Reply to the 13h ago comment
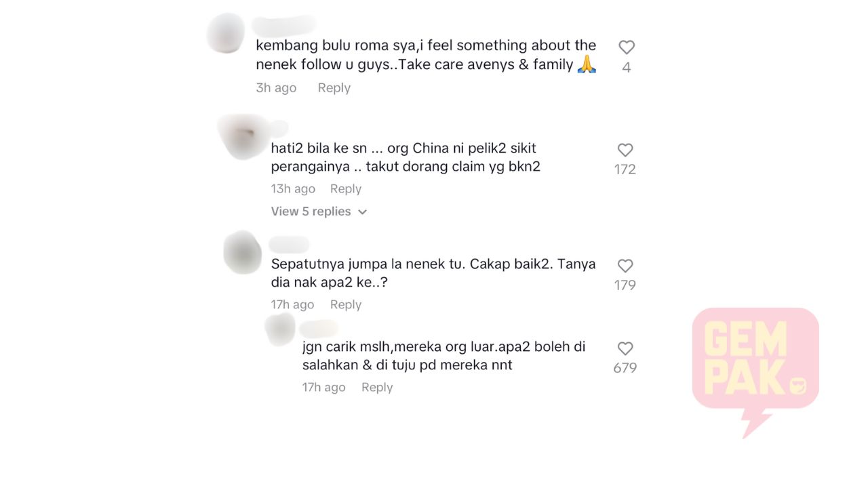The height and width of the screenshot is (488, 868). 346,189
